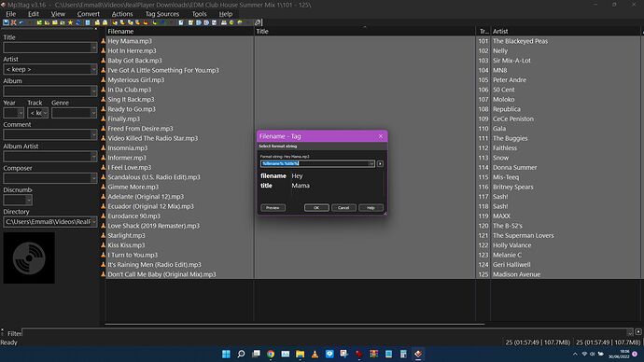Click track number cell '110'
This screenshot has height=362, width=644.
click(x=483, y=129)
